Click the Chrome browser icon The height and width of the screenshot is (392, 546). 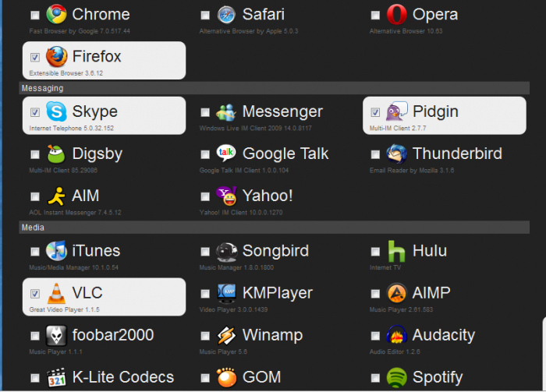tap(55, 14)
